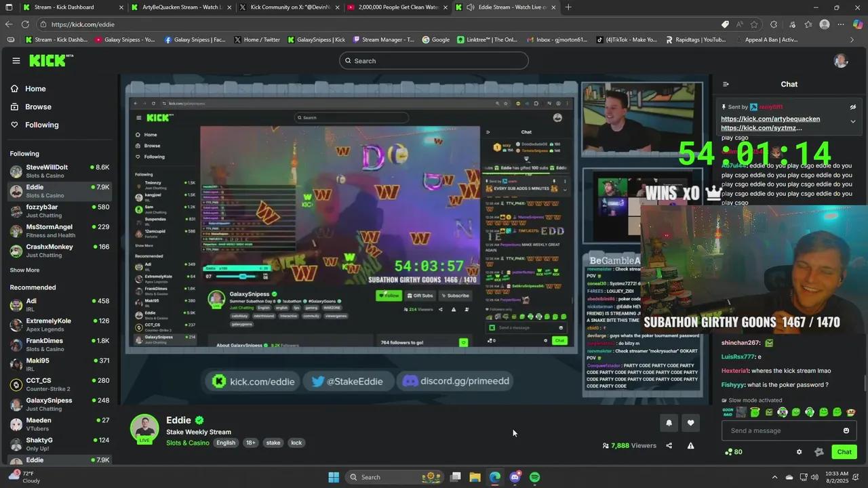
Task: Turn on notifications with bell icon
Action: [669, 423]
